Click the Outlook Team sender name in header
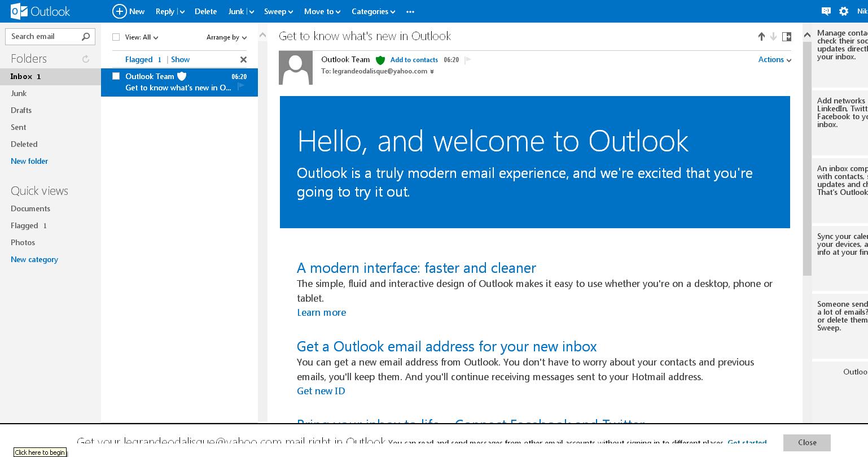868x457 pixels. (x=345, y=59)
